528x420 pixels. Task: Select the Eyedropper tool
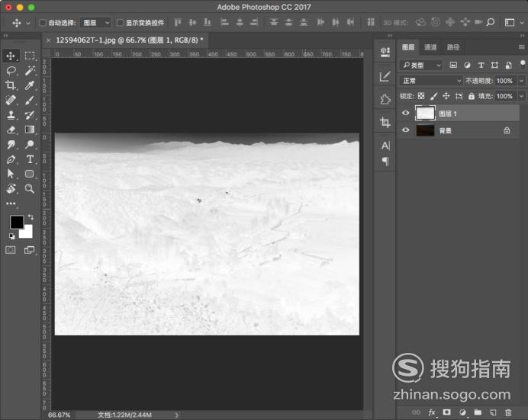click(x=30, y=85)
